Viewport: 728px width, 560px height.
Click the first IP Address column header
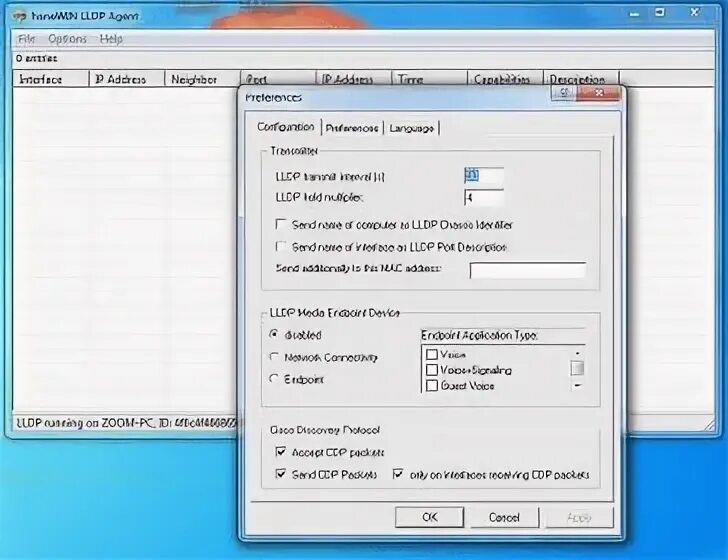[x=126, y=79]
